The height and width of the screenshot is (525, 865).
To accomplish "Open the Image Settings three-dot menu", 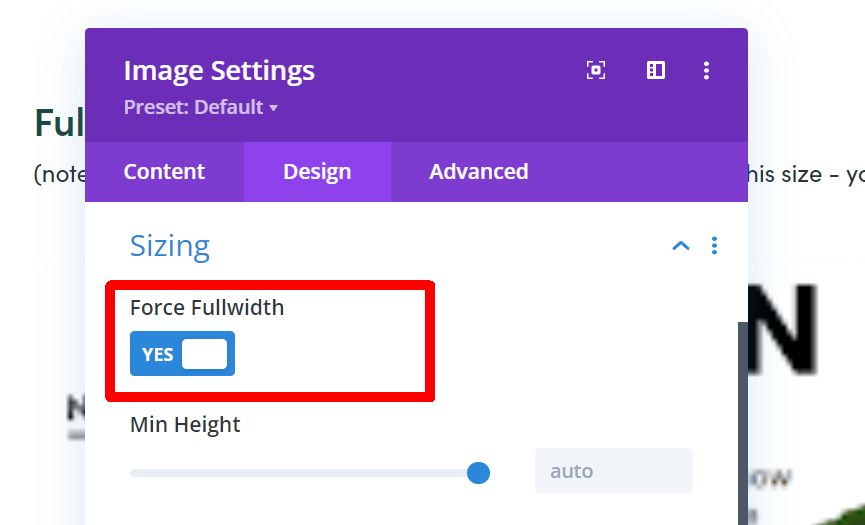I will [x=706, y=71].
